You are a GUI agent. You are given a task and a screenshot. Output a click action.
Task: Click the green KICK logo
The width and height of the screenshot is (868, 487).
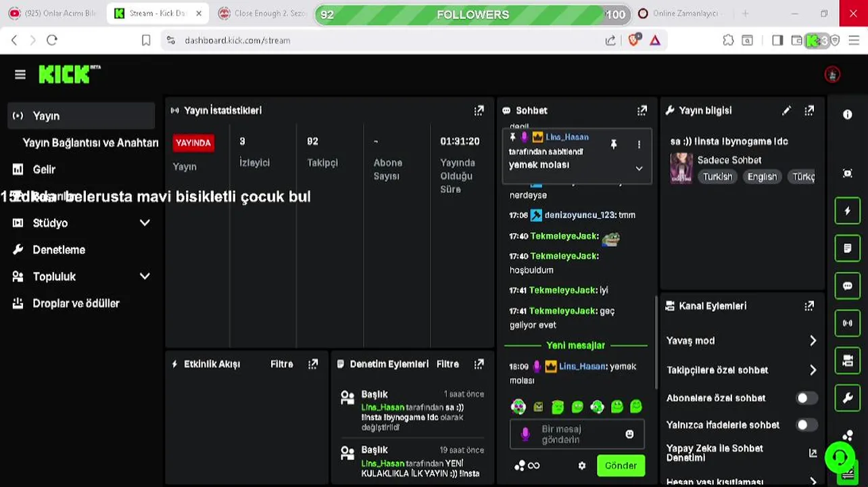pos(70,74)
